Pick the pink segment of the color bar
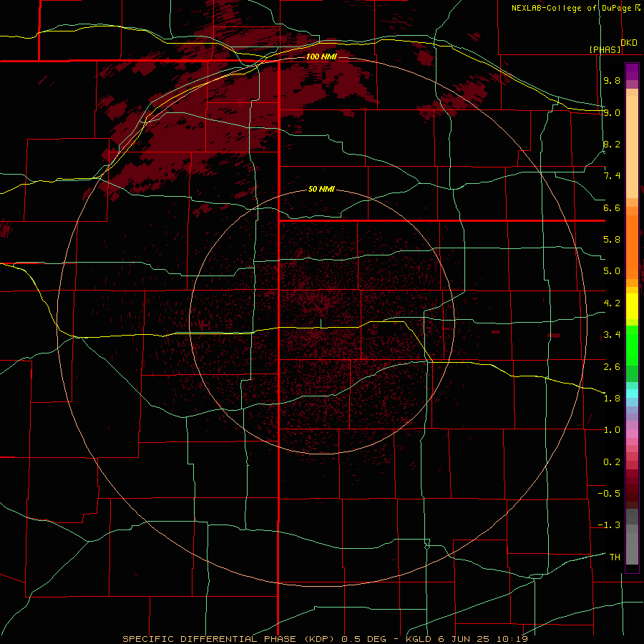This screenshot has width=644, height=644. pyautogui.click(x=632, y=434)
